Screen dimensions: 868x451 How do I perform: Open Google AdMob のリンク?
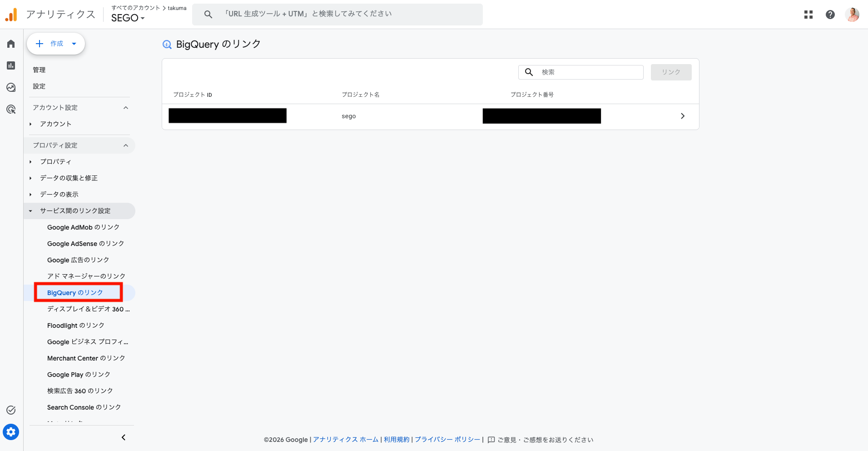(x=84, y=227)
